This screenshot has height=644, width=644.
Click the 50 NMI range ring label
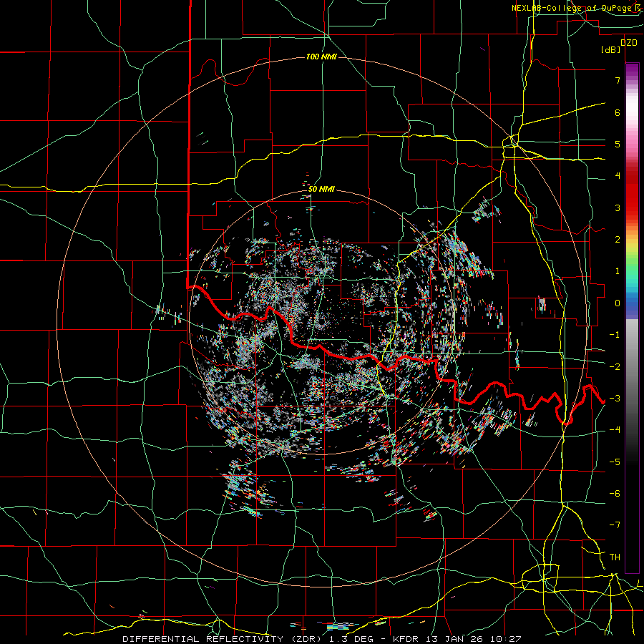click(x=321, y=189)
